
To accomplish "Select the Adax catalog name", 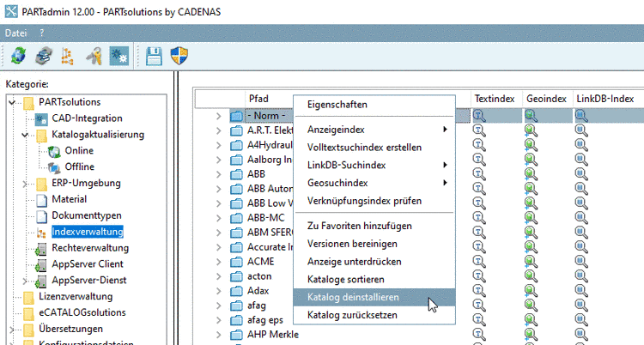I will pos(258,291).
